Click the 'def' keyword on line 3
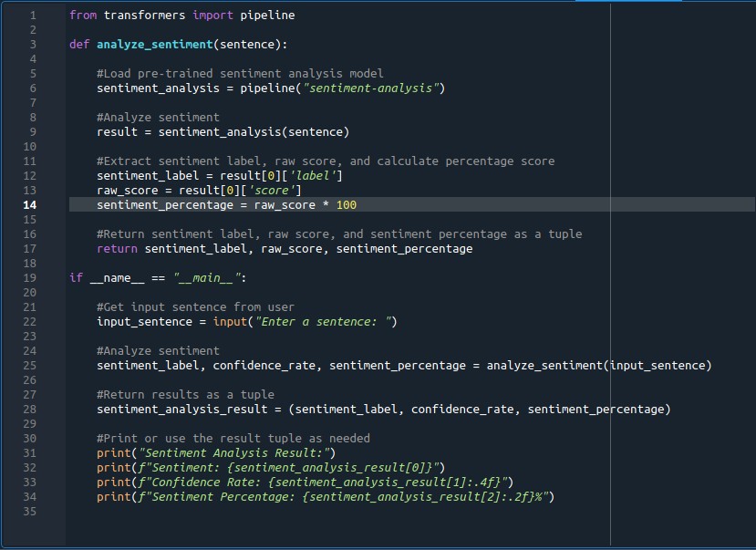 79,45
